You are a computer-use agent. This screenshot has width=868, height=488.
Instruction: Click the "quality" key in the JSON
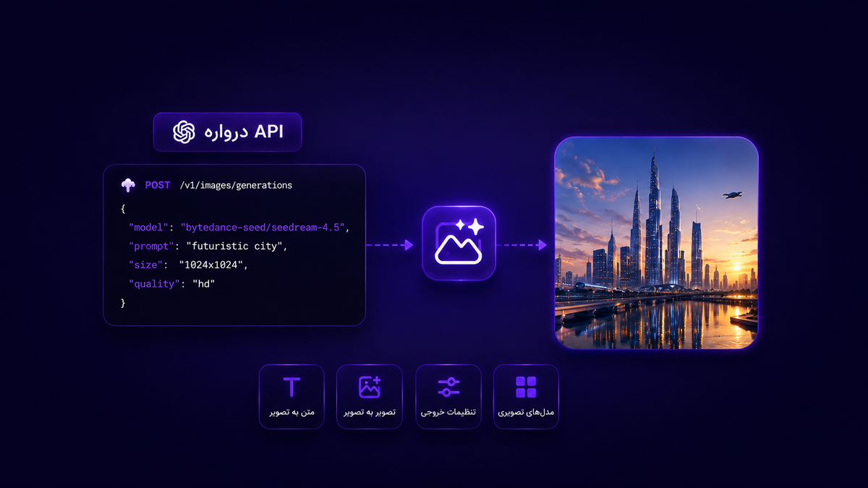click(154, 284)
